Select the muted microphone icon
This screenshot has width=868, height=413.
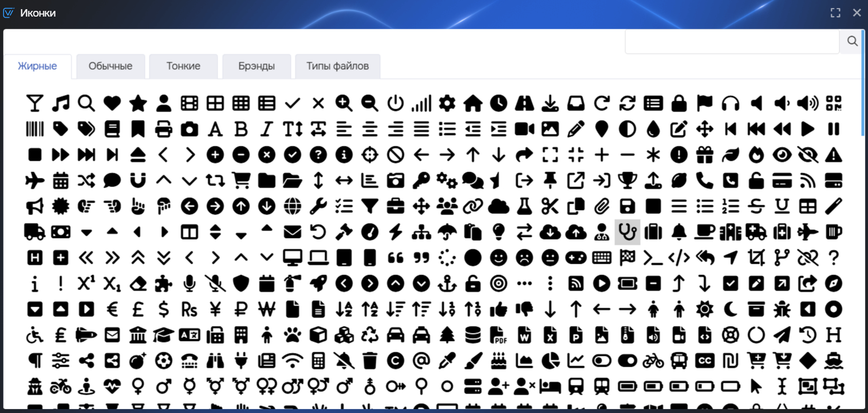pos(215,284)
